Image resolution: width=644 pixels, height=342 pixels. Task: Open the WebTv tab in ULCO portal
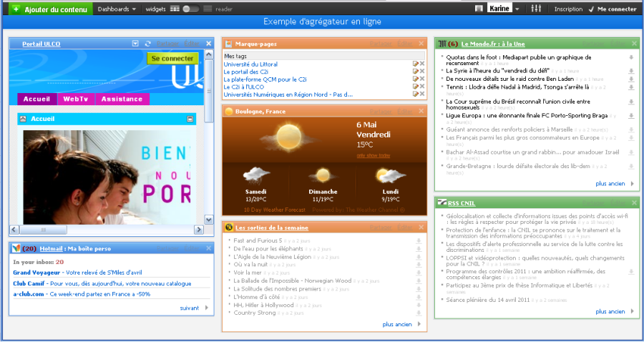(76, 99)
